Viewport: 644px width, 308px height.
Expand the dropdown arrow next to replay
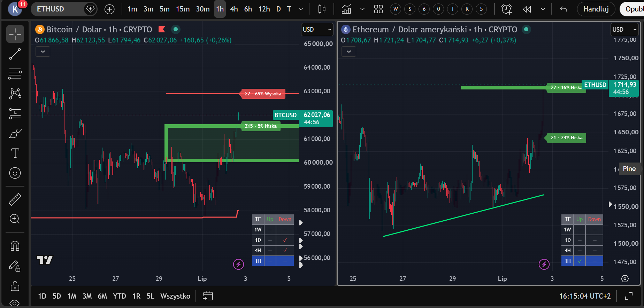coord(543,9)
